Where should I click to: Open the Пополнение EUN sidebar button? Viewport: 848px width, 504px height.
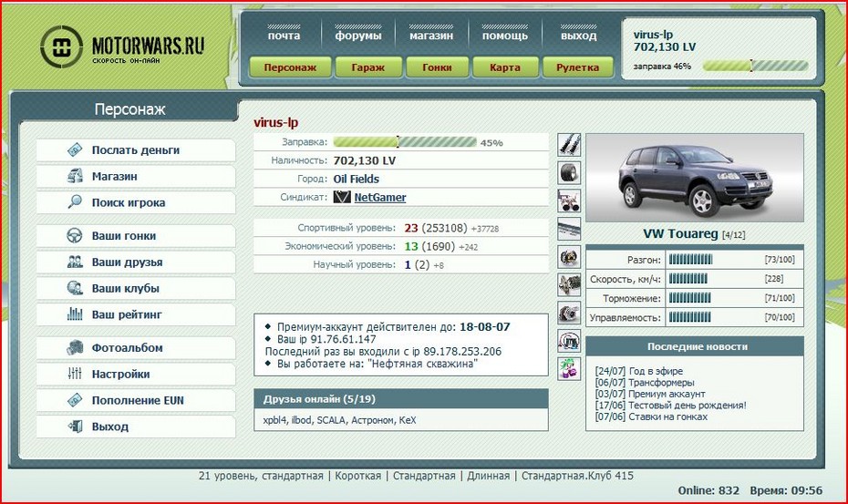(x=135, y=400)
